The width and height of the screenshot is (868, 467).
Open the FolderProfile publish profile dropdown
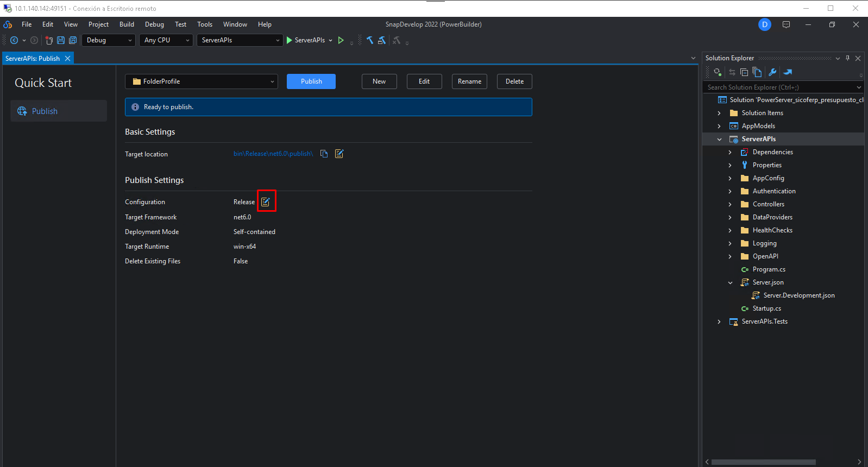pyautogui.click(x=202, y=81)
